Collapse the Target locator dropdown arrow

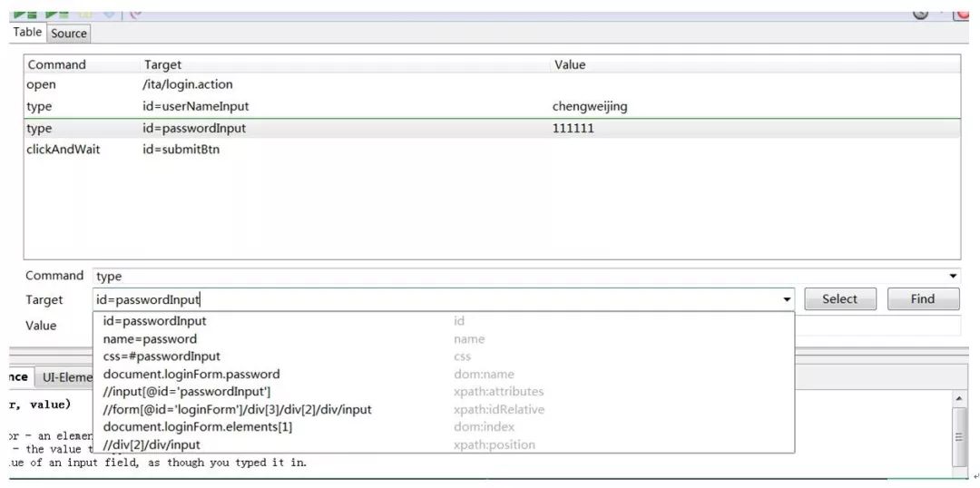787,300
